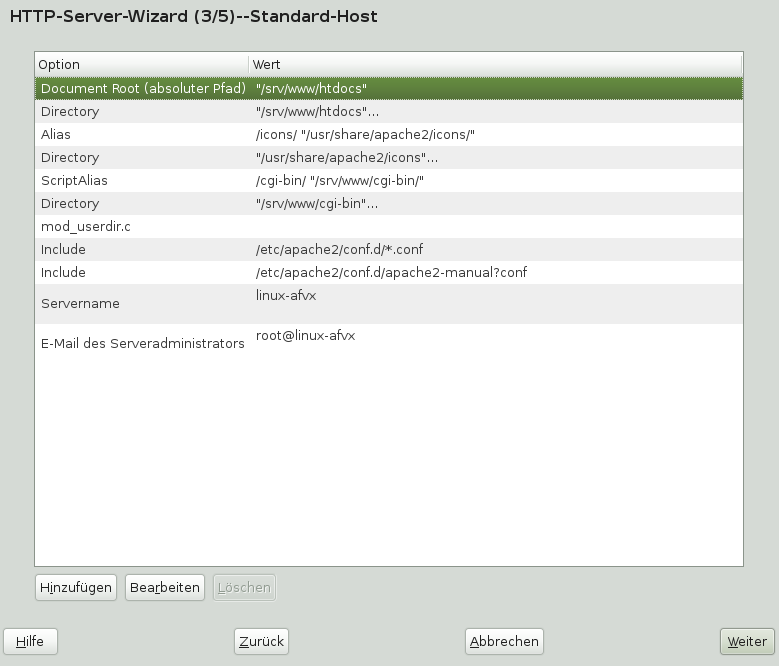779x666 pixels.
Task: Go back with the Zurück button
Action: pyautogui.click(x=261, y=642)
